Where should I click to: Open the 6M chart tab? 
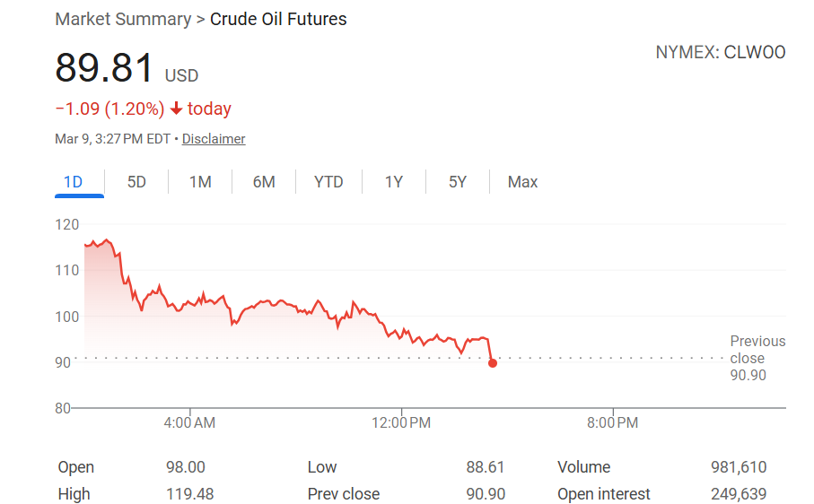(264, 182)
